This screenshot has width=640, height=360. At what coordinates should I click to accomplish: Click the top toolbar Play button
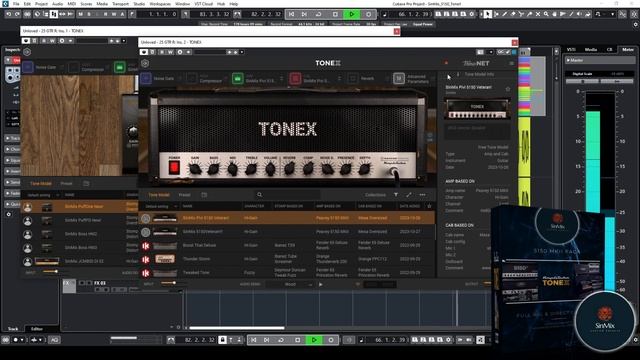(x=352, y=14)
